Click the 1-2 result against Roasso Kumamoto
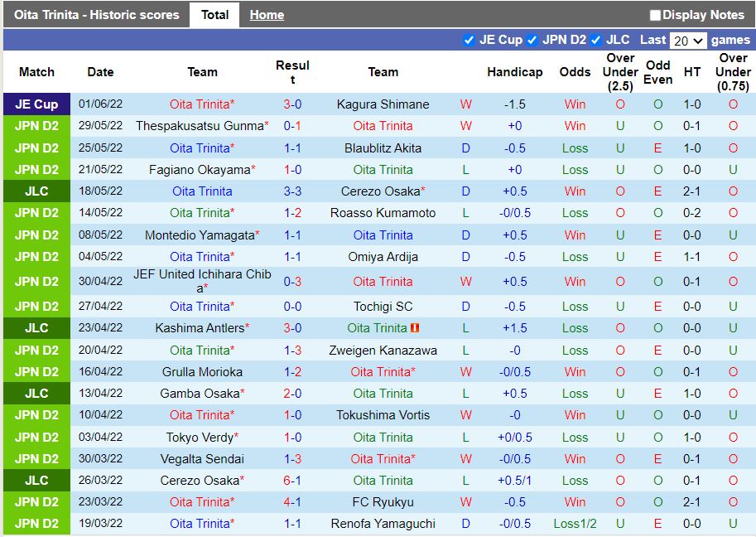This screenshot has width=756, height=537. (292, 213)
